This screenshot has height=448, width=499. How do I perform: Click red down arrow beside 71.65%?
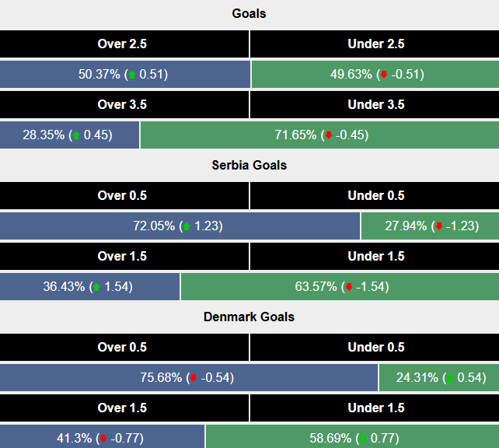(328, 135)
